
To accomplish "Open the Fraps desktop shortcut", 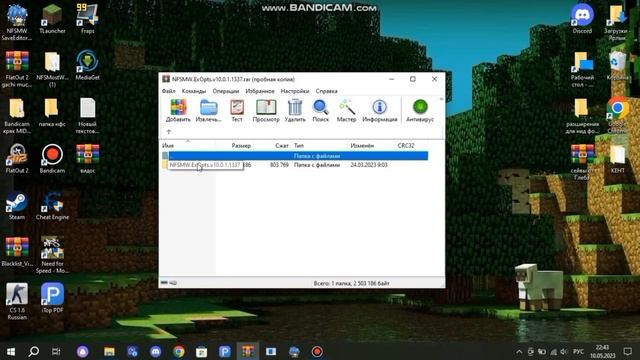I will [x=87, y=19].
